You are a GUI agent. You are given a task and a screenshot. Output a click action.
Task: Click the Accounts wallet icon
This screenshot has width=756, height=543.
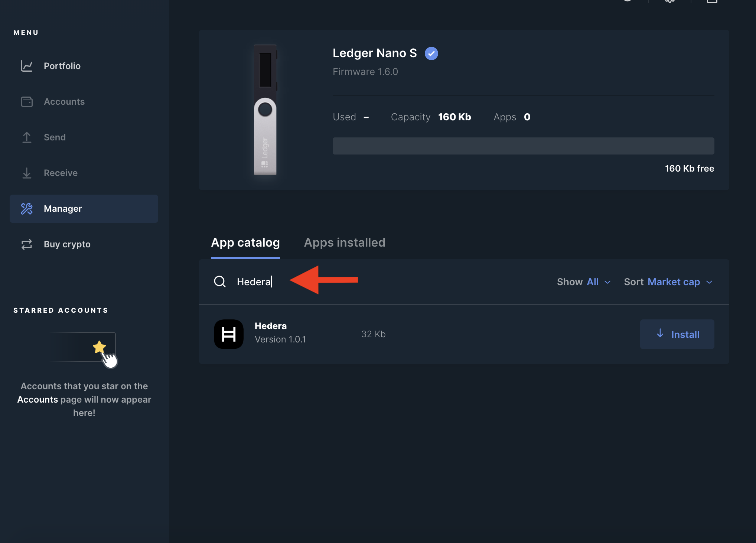pyautogui.click(x=26, y=102)
